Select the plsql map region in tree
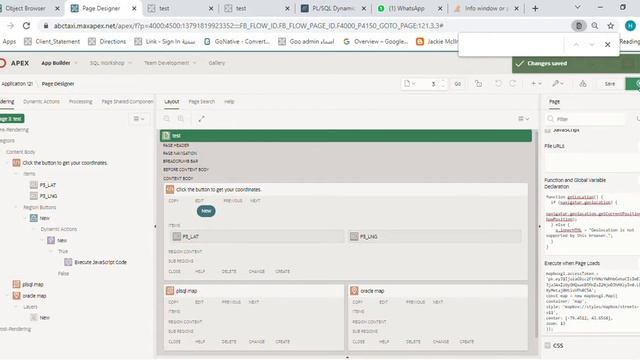The width and height of the screenshot is (640, 360). [x=33, y=284]
